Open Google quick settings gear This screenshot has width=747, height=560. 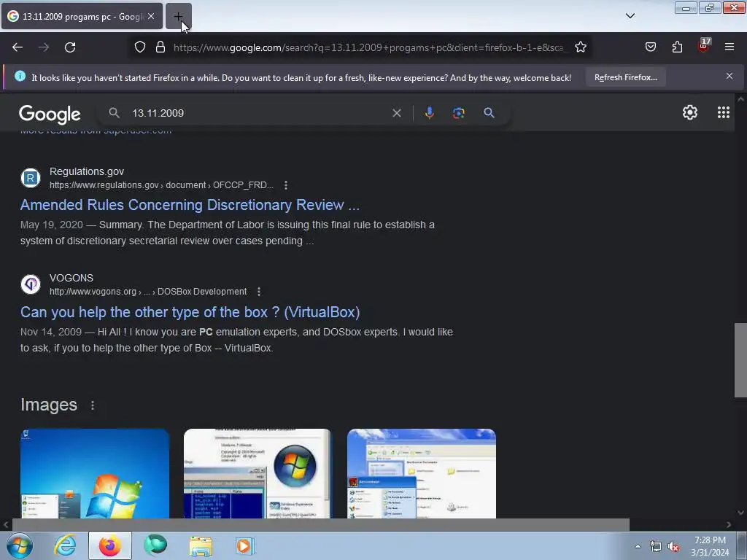click(x=690, y=112)
